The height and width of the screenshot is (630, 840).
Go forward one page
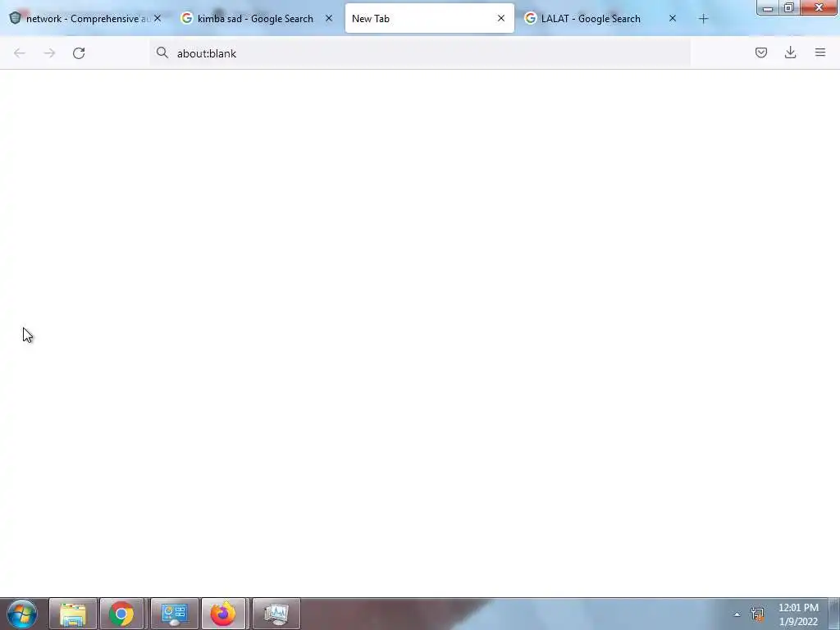49,53
